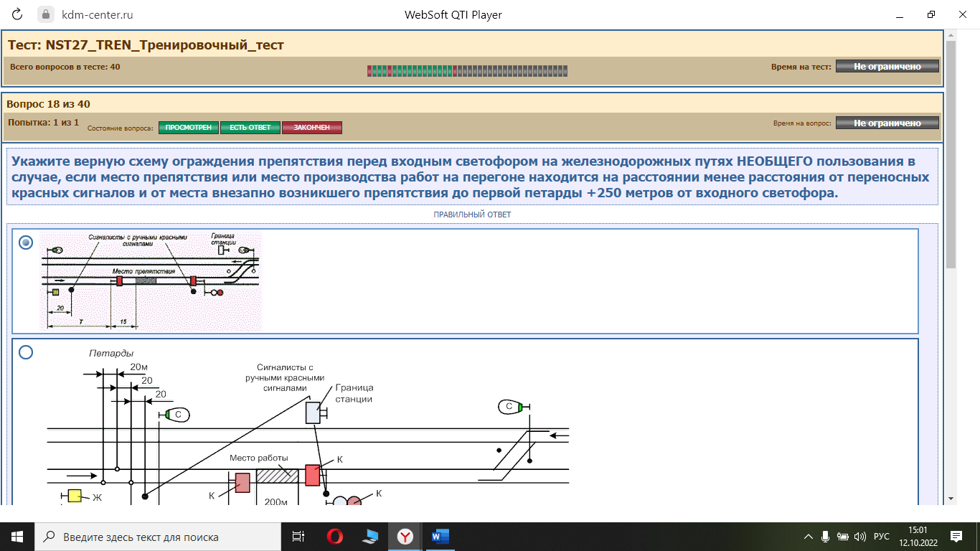The width and height of the screenshot is (980, 551).
Task: Click the ПРАВИЛЬНЫЙ ОТВЕТ label
Action: [472, 215]
